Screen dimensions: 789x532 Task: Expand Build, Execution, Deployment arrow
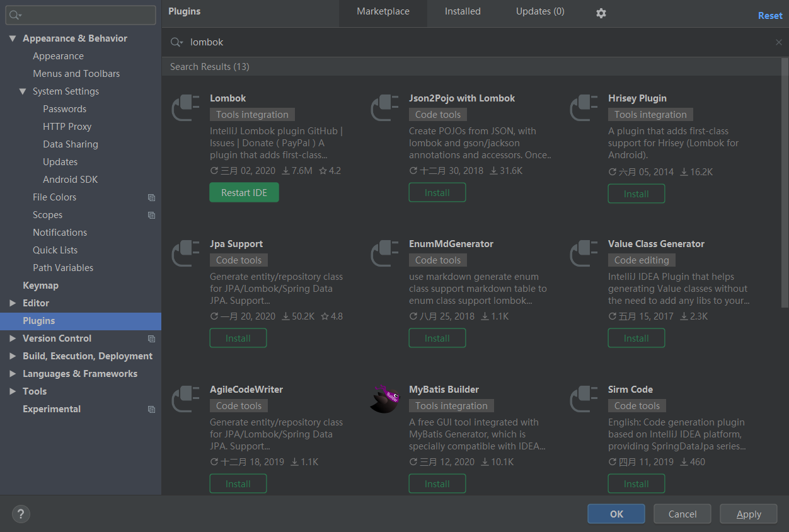point(13,356)
